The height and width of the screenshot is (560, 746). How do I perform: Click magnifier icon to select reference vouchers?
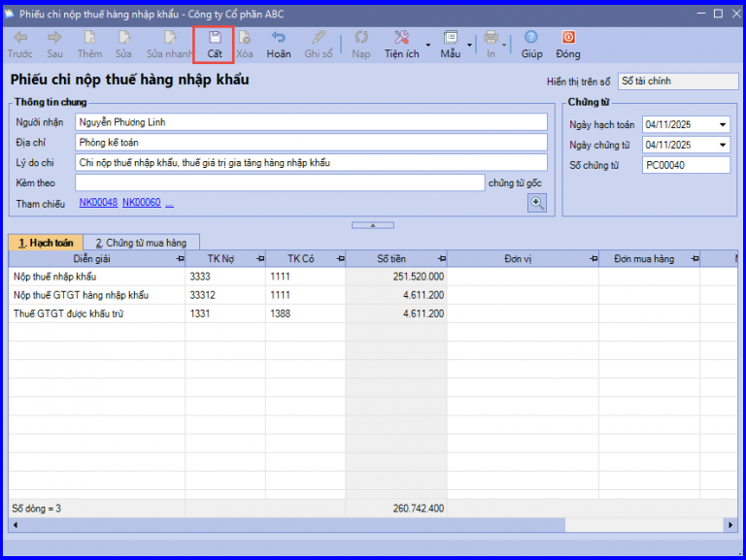click(x=536, y=203)
